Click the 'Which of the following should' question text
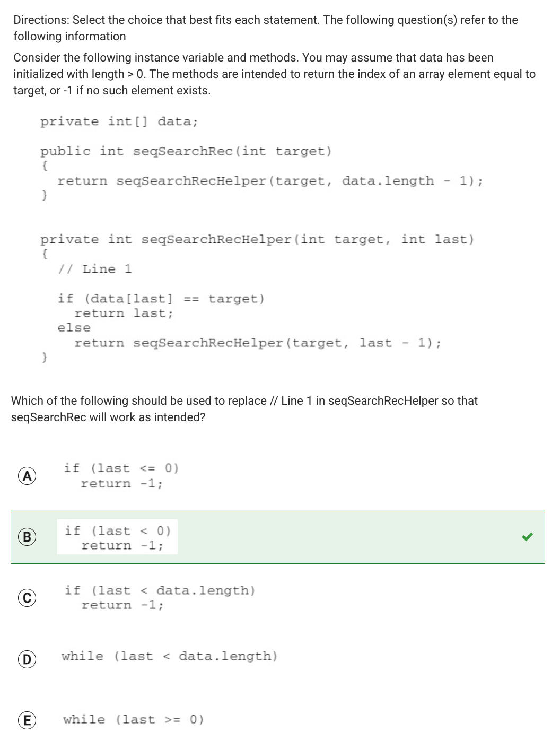 click(244, 408)
